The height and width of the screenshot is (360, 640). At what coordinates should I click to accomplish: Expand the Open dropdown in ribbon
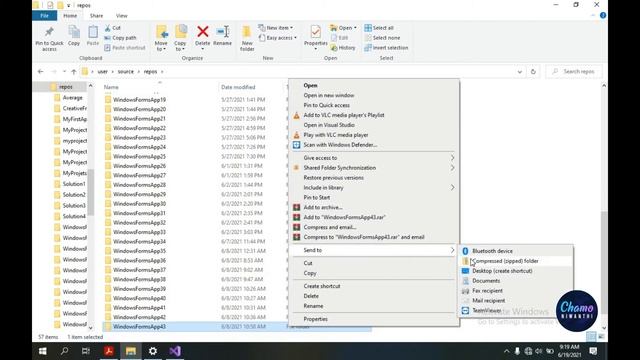click(x=343, y=28)
